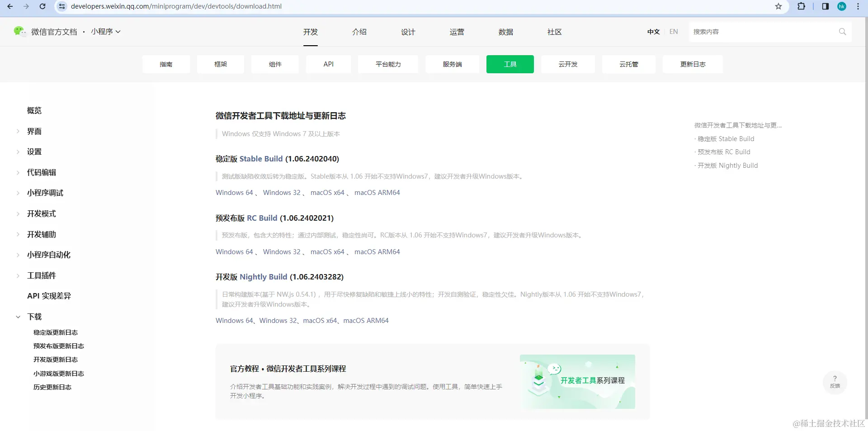The height and width of the screenshot is (431, 868).
Task: Expand the 代码编辑 sidebar section
Action: (x=18, y=172)
